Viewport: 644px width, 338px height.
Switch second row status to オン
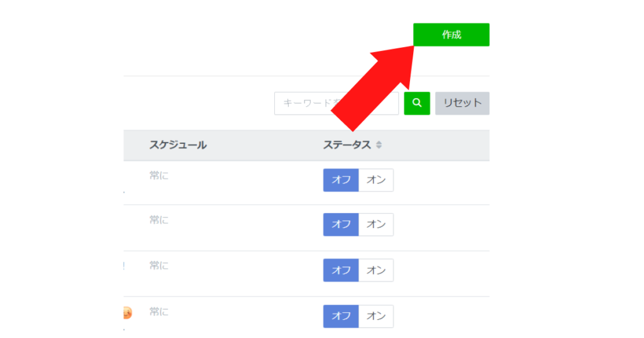376,224
